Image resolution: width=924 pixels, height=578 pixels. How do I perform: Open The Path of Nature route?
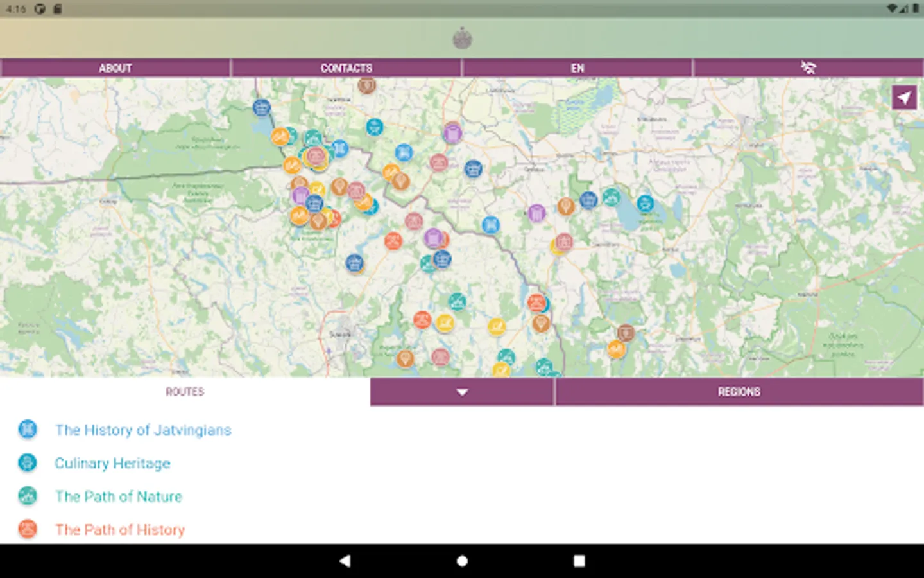tap(119, 496)
